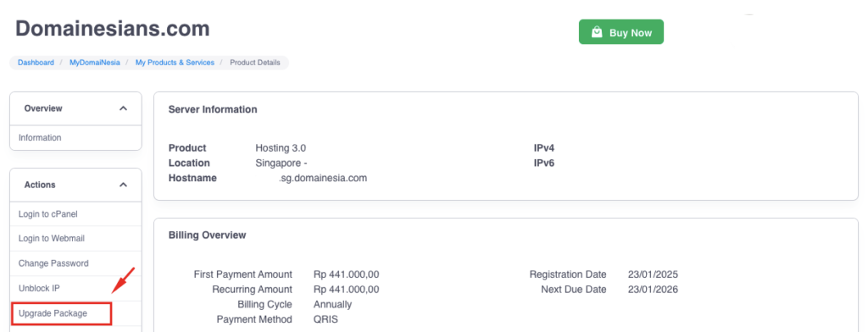
Task: Choose Login to Webmail action
Action: (x=75, y=239)
